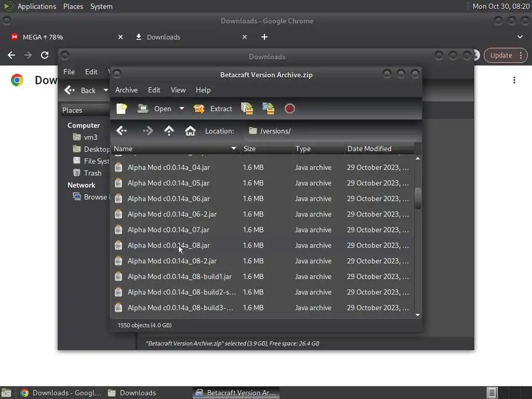Open the Applications menu in top panel
This screenshot has height=399, width=532.
click(37, 6)
